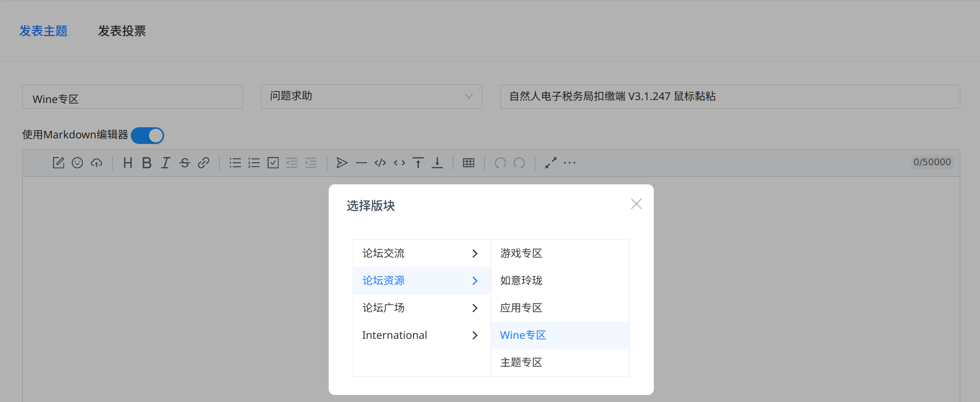The height and width of the screenshot is (402, 980).
Task: Click the outdent list icon
Action: pos(292,163)
